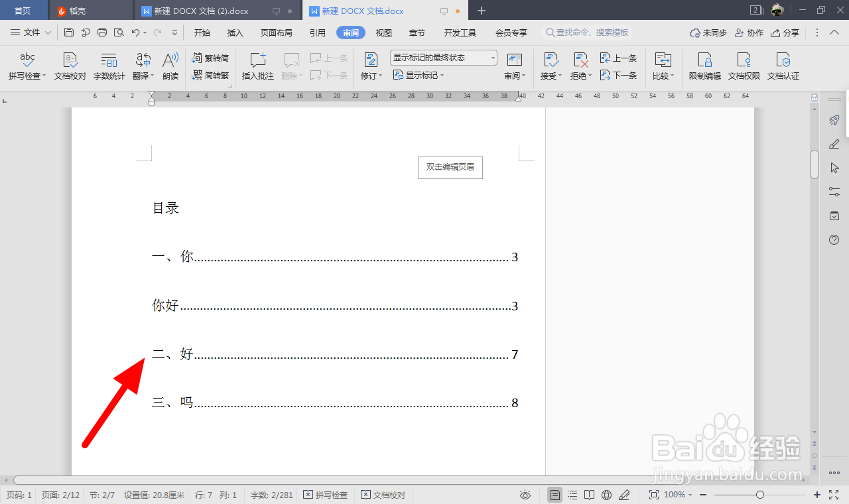Click zoom out minus button
The height and width of the screenshot is (504, 849).
pyautogui.click(x=702, y=495)
